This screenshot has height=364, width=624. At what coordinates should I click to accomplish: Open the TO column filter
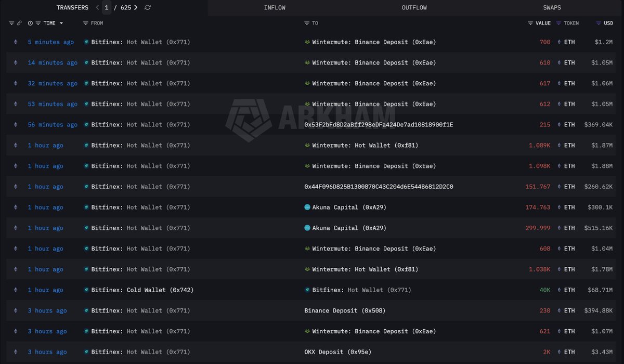(307, 23)
